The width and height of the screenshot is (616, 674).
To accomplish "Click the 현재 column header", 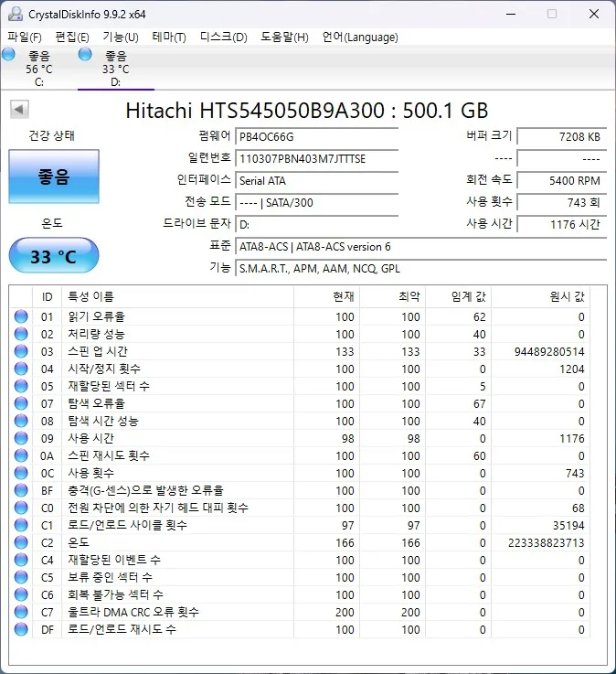I will 326,296.
